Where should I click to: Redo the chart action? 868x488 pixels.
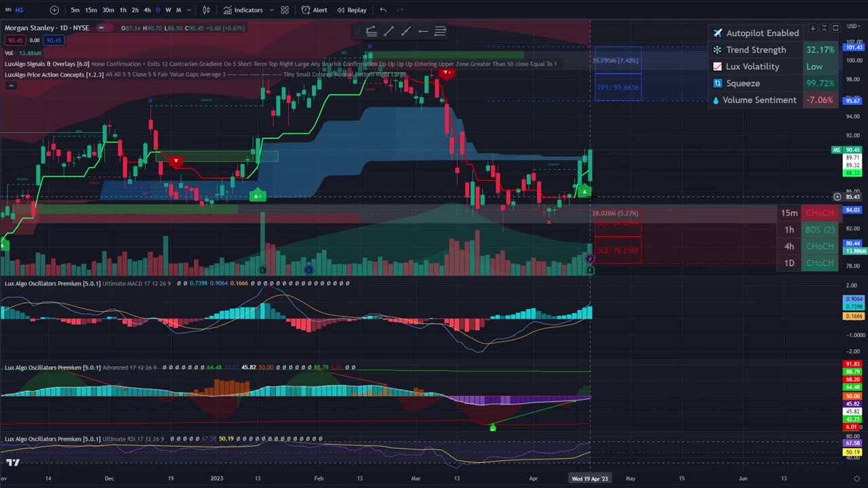pyautogui.click(x=400, y=10)
